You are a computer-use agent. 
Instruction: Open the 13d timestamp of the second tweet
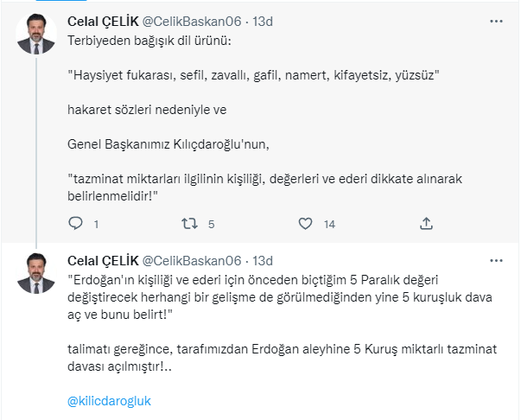coord(263,261)
